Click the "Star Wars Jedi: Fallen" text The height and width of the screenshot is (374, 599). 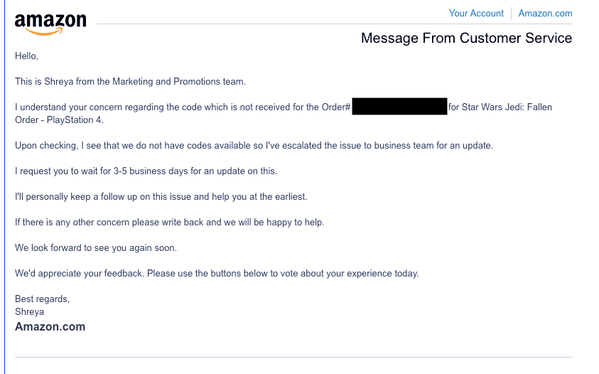point(507,107)
